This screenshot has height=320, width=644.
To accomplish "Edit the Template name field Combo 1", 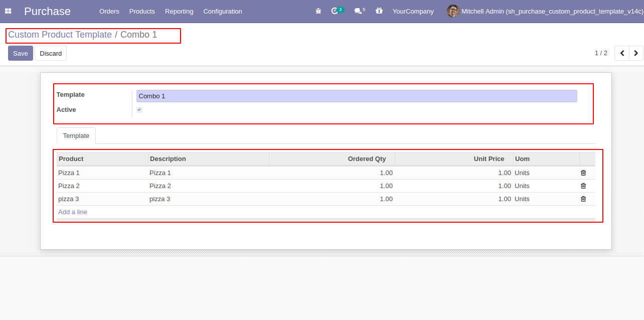I will (357, 96).
